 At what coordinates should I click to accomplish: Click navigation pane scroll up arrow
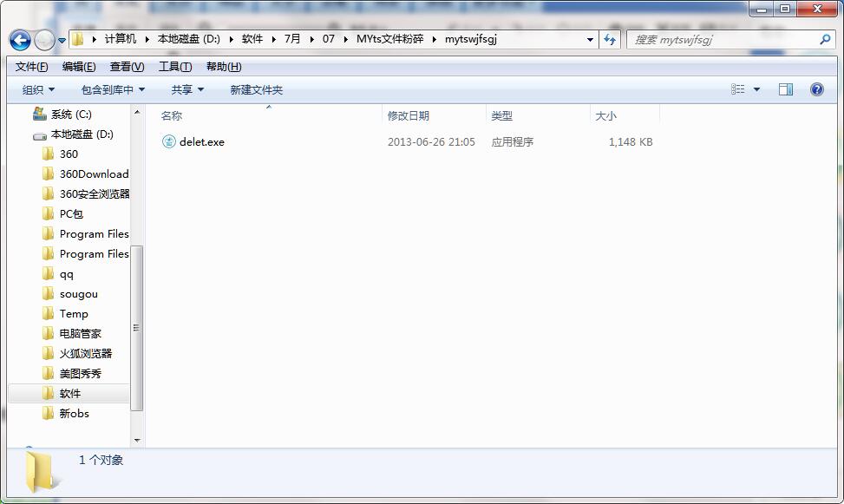pyautogui.click(x=137, y=112)
